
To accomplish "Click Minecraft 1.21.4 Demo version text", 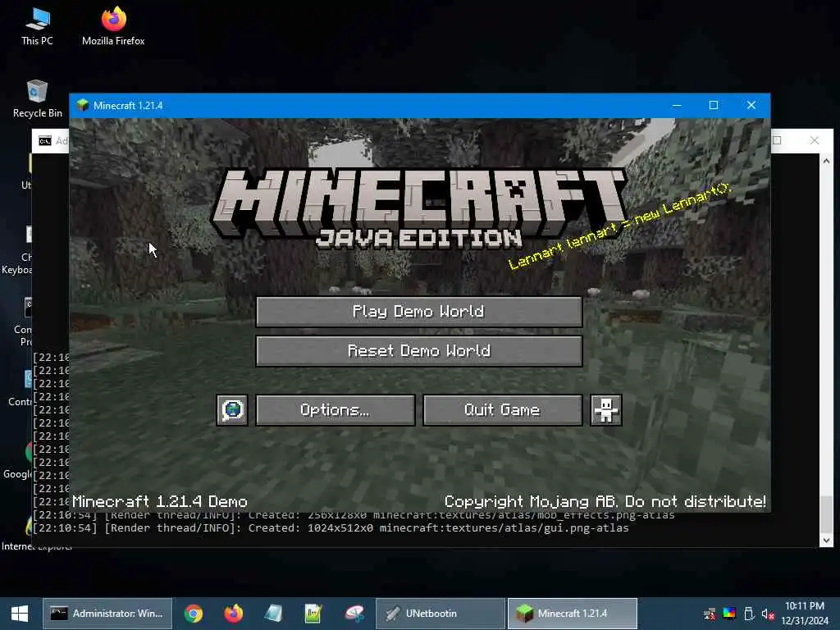I will 160,502.
